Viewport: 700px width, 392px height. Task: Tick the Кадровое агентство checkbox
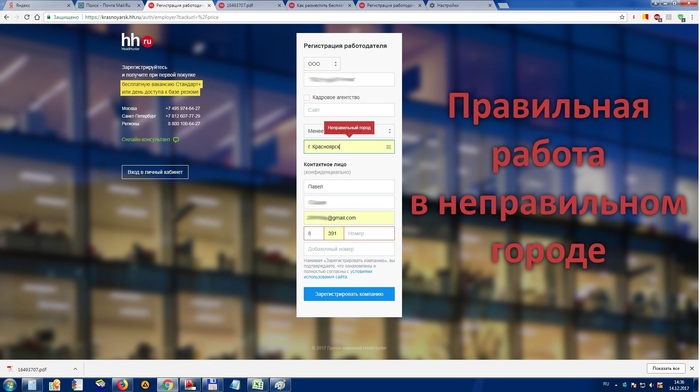(307, 97)
